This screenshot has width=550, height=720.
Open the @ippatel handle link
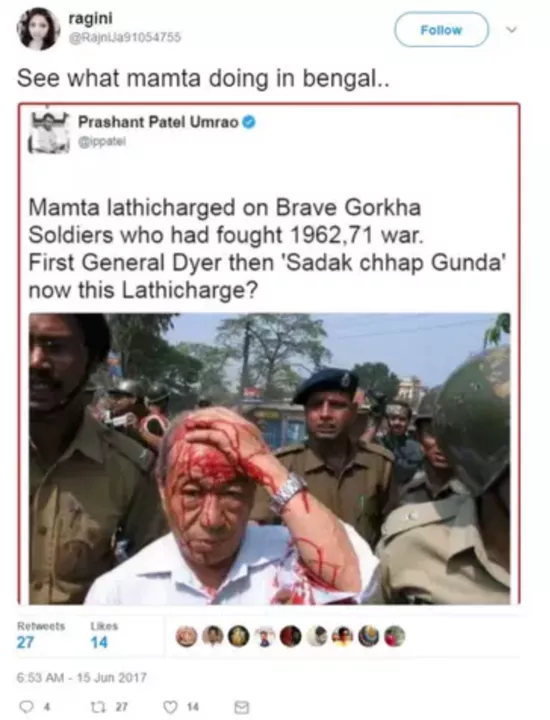101,142
